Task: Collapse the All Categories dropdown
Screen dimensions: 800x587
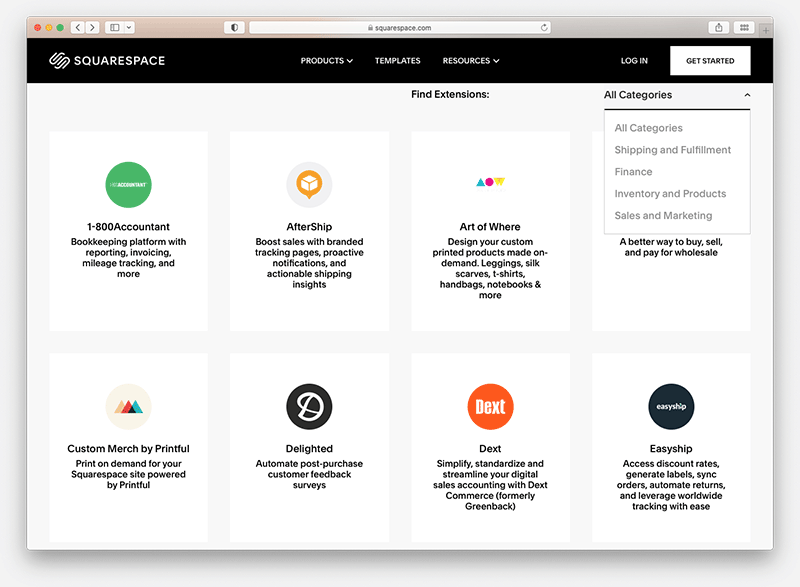Action: click(x=677, y=95)
